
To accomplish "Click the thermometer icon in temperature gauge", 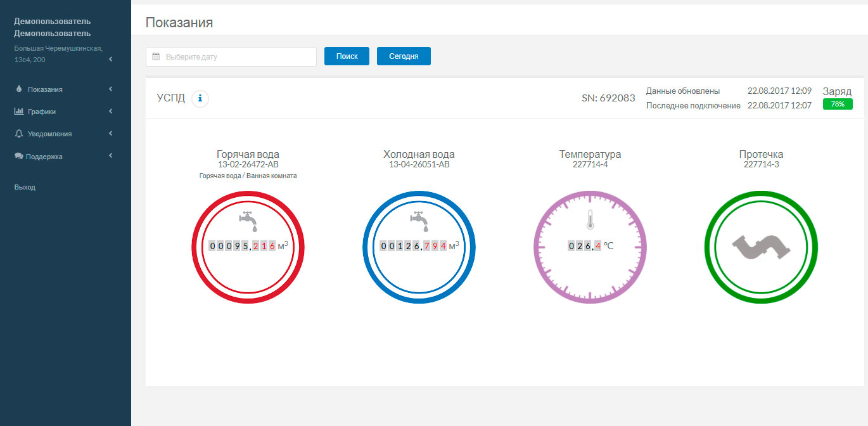I will coord(590,220).
